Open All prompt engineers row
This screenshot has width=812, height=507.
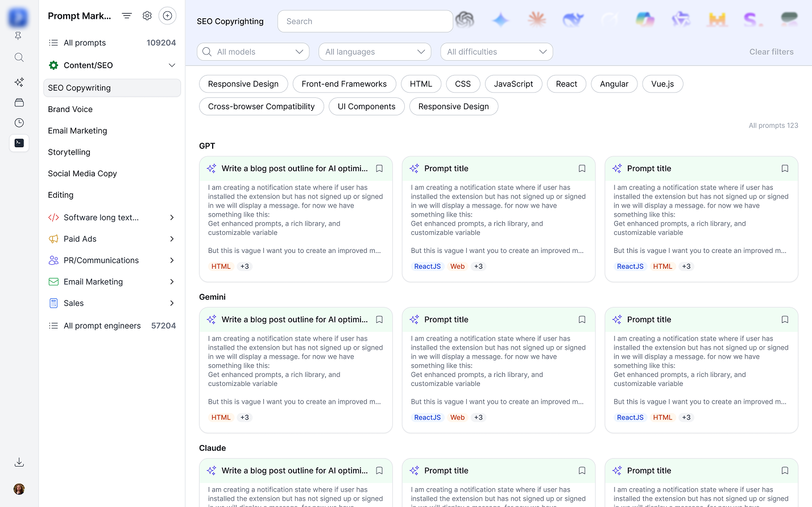[x=112, y=326]
